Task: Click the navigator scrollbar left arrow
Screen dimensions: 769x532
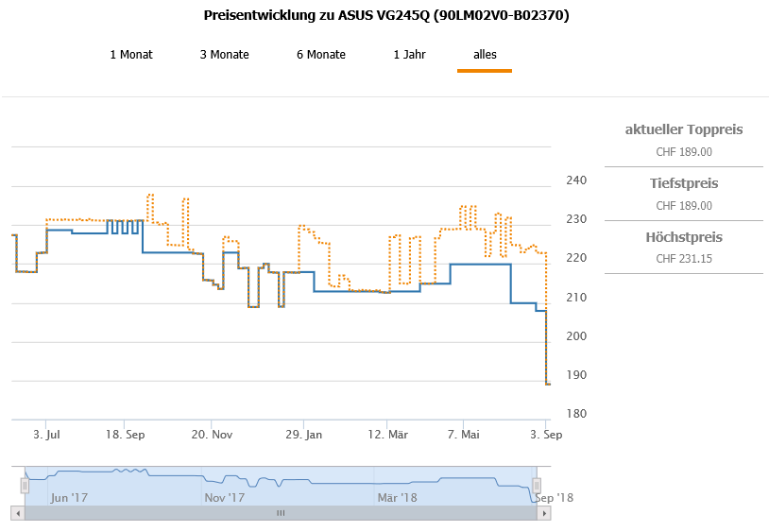Action: [17, 513]
